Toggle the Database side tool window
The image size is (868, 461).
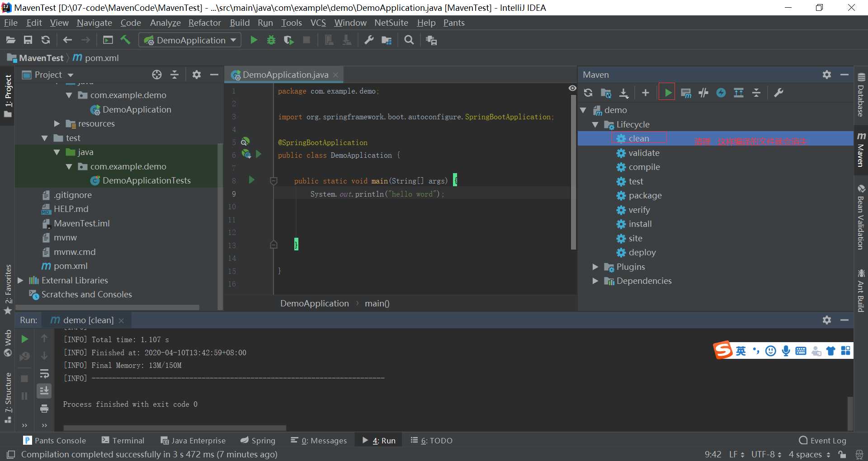point(861,95)
